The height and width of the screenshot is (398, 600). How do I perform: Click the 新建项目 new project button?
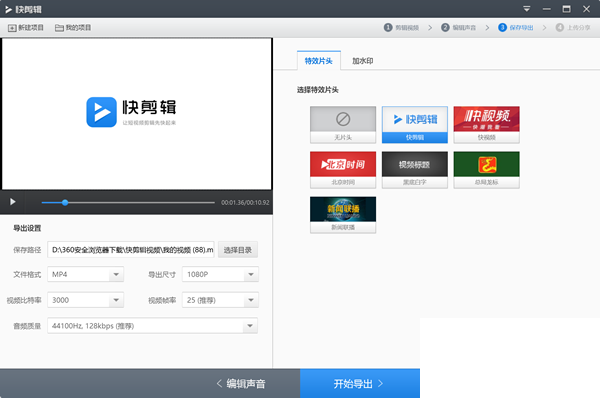tap(26, 28)
